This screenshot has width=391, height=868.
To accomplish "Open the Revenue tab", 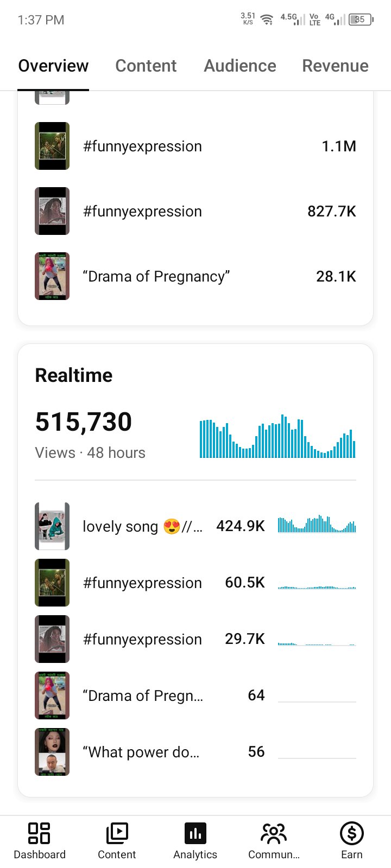I will click(x=335, y=66).
